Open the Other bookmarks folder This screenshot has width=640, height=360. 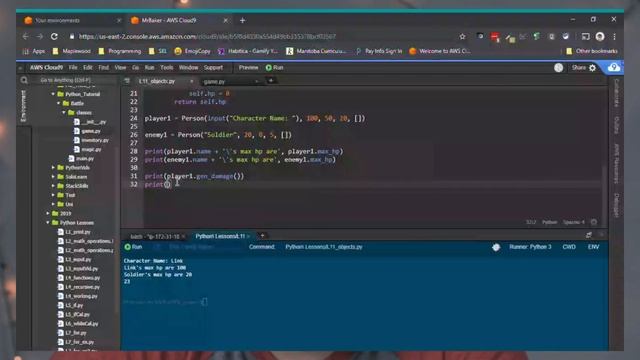click(x=592, y=51)
